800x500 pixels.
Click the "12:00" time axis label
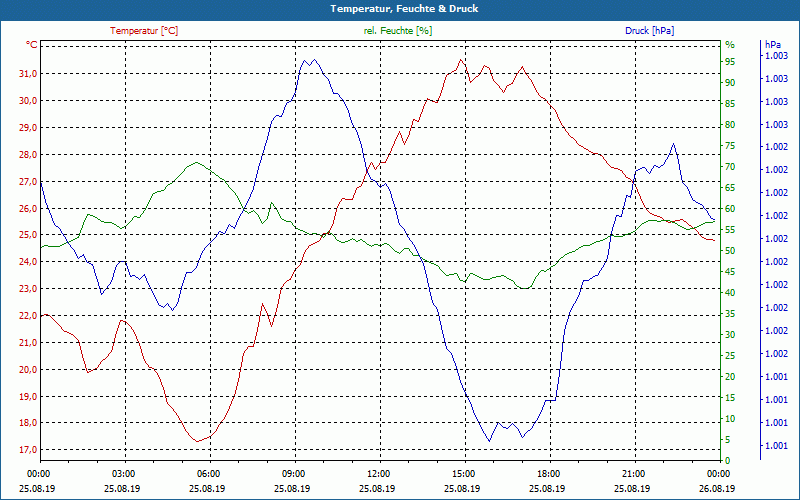click(x=379, y=473)
